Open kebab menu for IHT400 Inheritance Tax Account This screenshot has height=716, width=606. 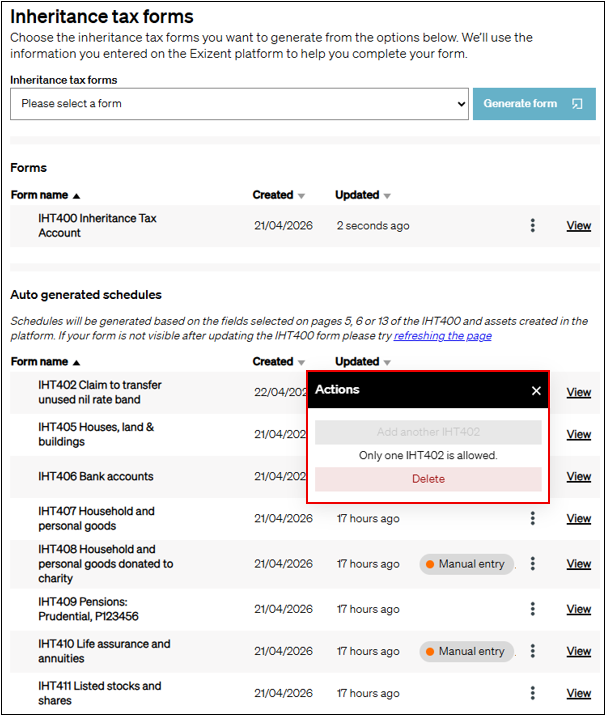point(533,226)
